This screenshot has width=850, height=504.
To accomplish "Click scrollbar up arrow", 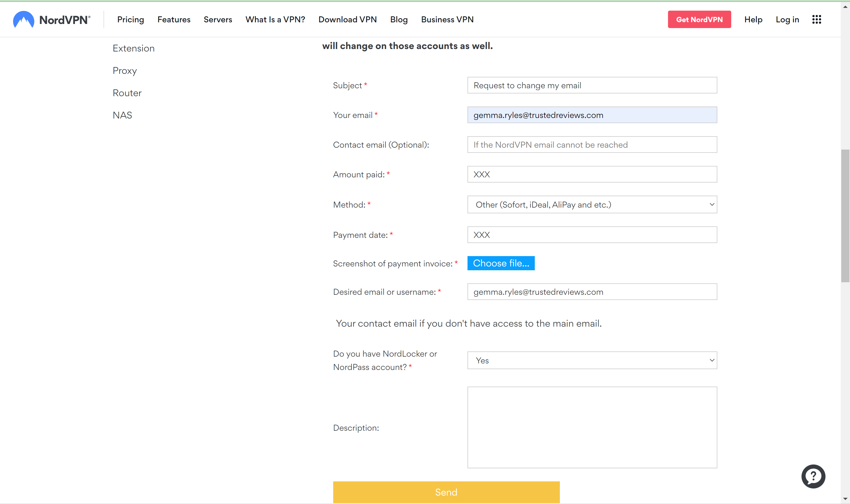I will pos(845,7).
